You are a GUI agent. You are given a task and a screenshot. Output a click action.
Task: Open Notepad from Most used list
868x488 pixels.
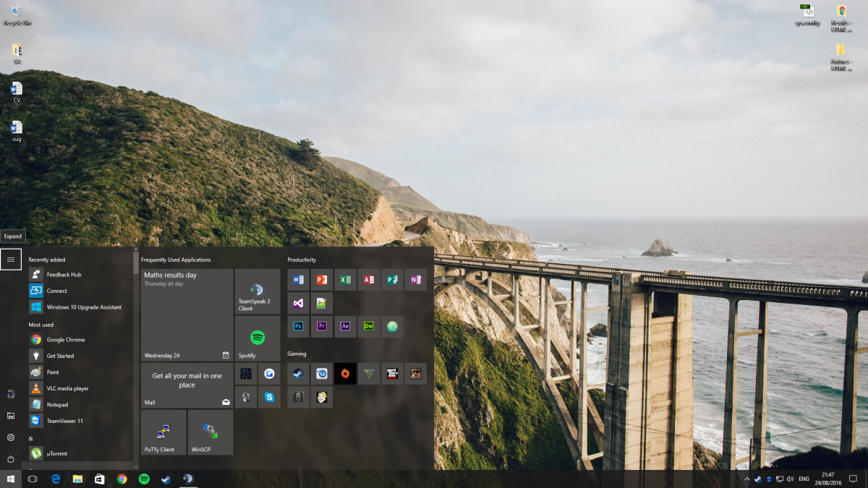[x=80, y=404]
